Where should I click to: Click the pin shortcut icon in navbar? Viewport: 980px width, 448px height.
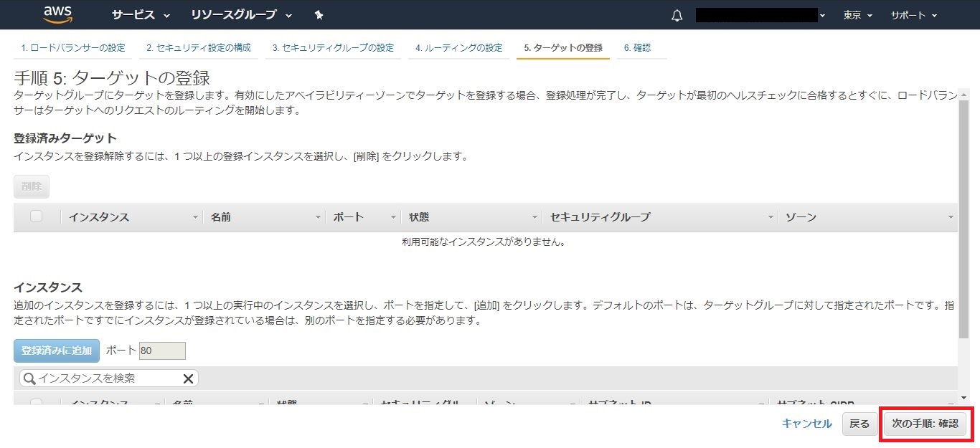pos(319,15)
